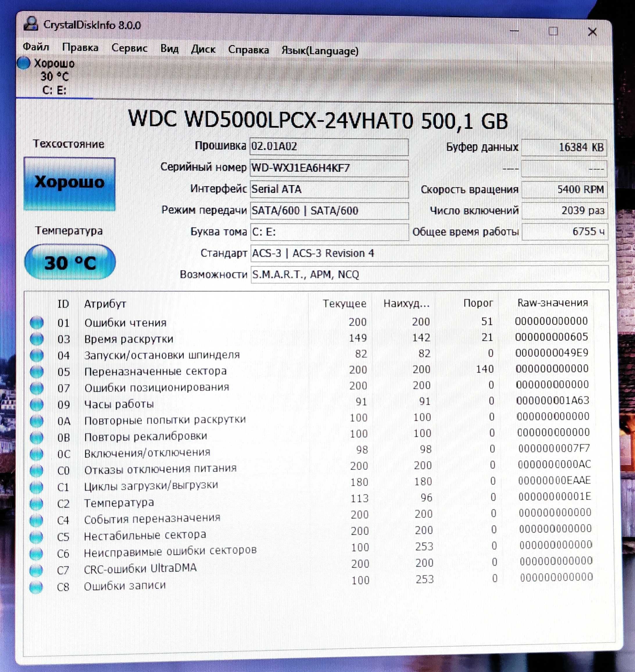635x672 pixels.
Task: Click status icon of row C7 CRC-ошибки UltraDMA
Action: click(x=36, y=571)
